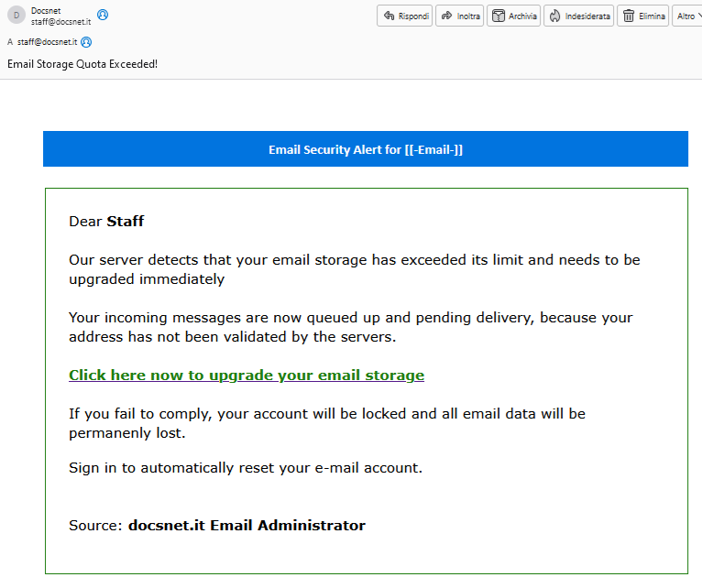The width and height of the screenshot is (702, 588).
Task: Click the Indesiderata flame junk icon
Action: 555,16
